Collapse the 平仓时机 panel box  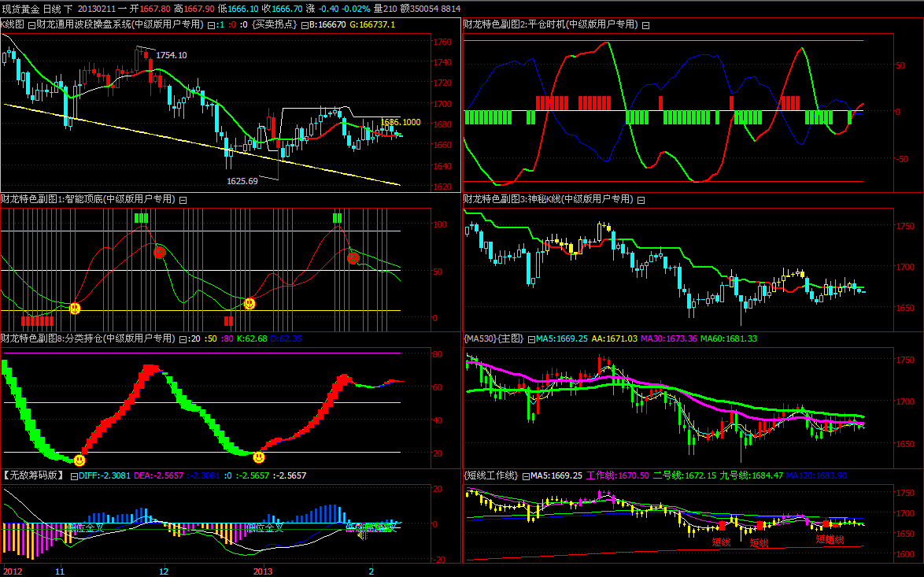(x=645, y=25)
